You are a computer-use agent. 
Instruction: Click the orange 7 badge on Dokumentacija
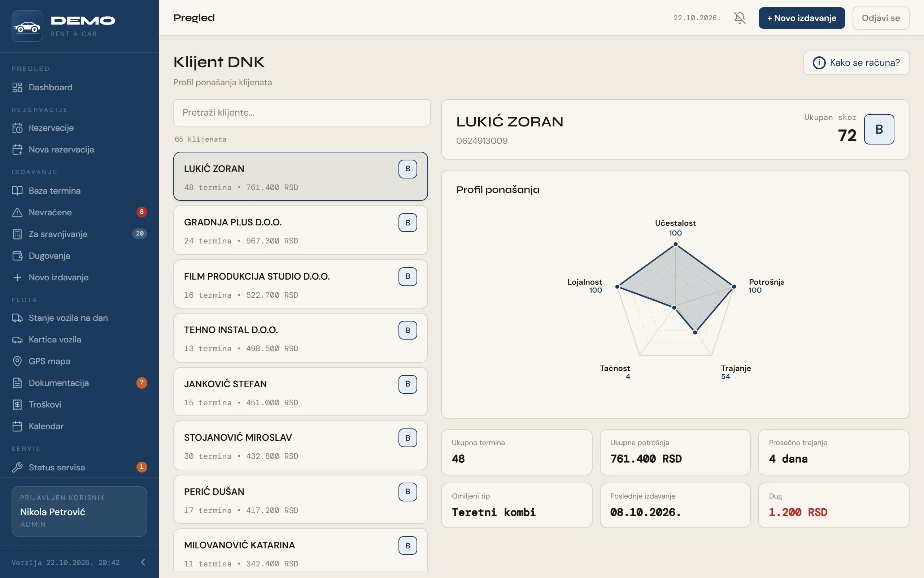tap(141, 383)
